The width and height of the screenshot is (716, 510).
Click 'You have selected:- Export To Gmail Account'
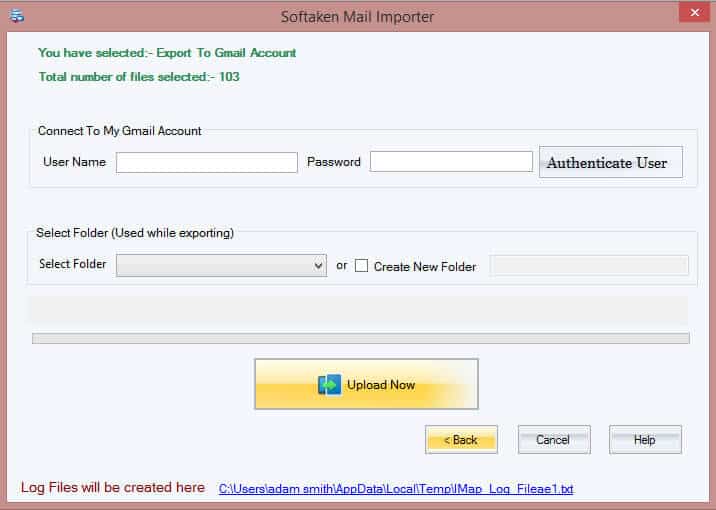[x=167, y=53]
